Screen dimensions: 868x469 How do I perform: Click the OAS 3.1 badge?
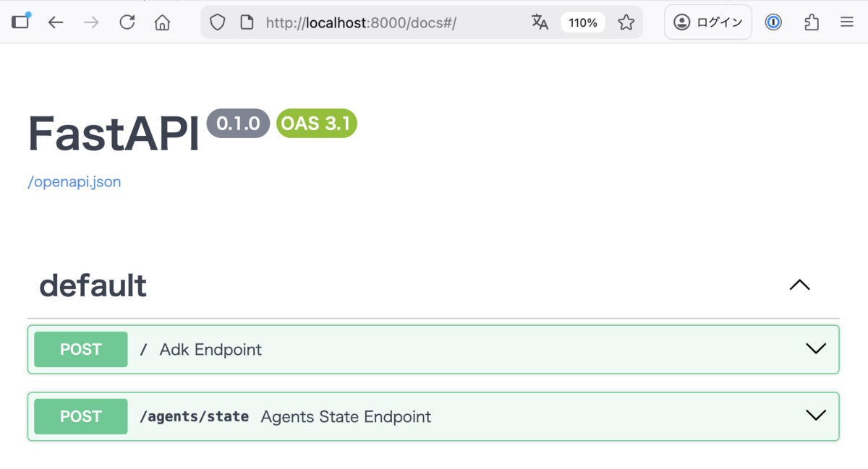[x=316, y=123]
